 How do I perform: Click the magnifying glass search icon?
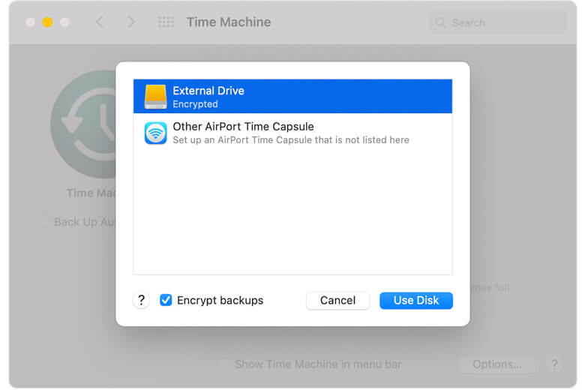(x=440, y=22)
